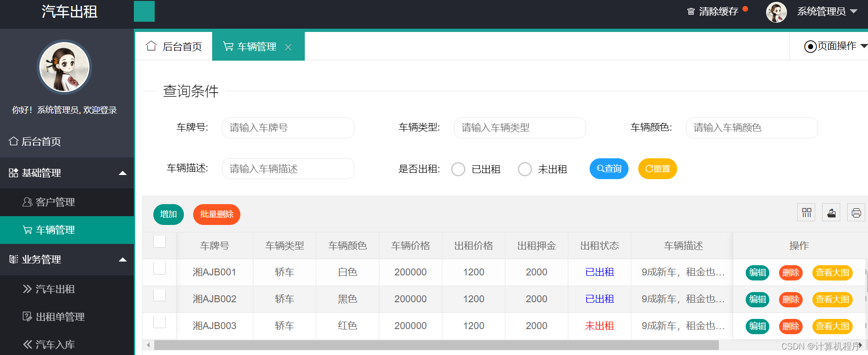Open 出租单管理 in the sidebar
Screen dimensions: 868x355
[67, 317]
